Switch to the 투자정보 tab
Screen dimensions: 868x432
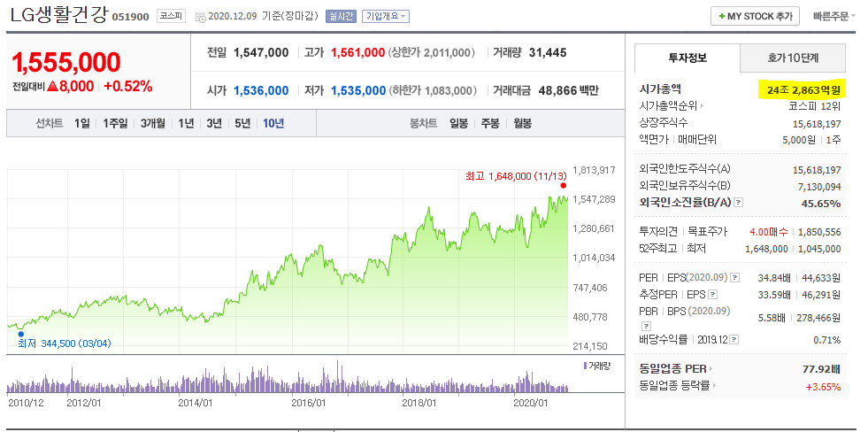point(687,58)
